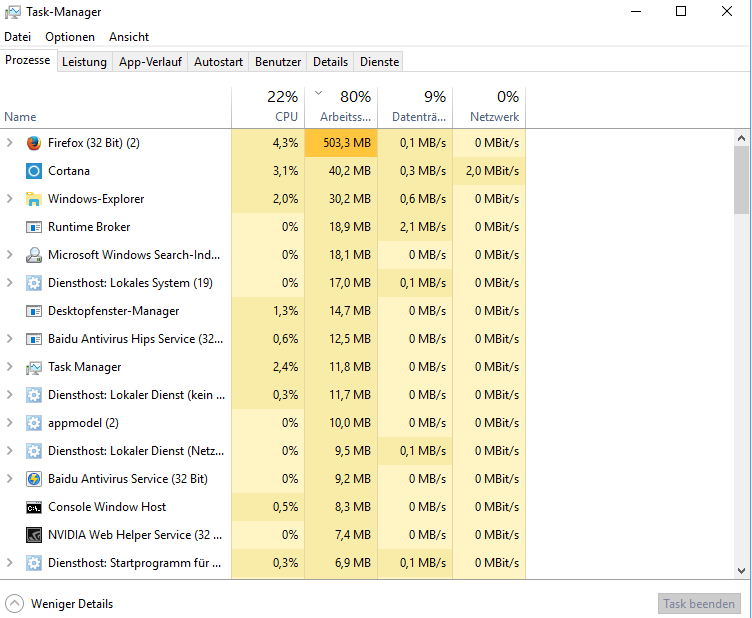This screenshot has width=752, height=618.
Task: Sort by Arbeitsspeicher column header
Action: [341, 107]
